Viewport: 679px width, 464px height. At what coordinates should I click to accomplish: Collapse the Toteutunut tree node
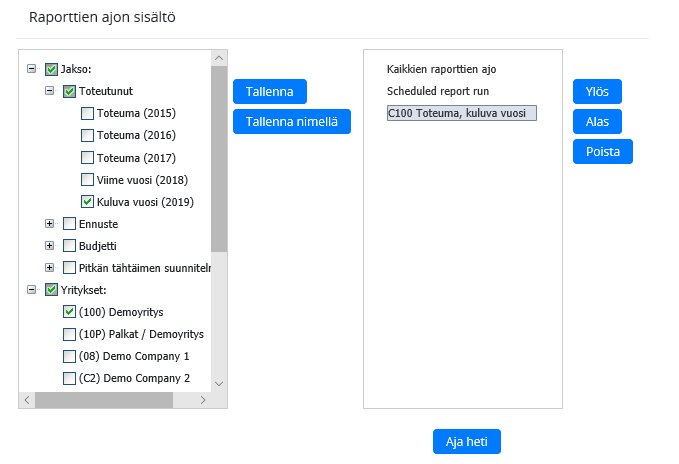point(49,91)
